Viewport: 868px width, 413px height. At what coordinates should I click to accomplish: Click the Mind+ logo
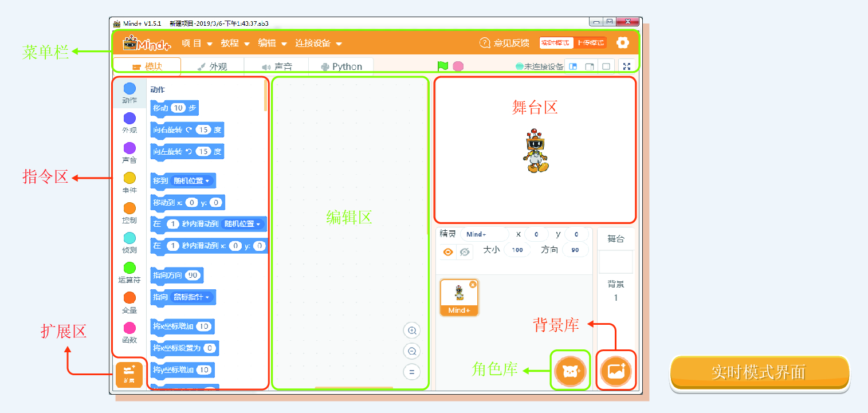pos(147,43)
